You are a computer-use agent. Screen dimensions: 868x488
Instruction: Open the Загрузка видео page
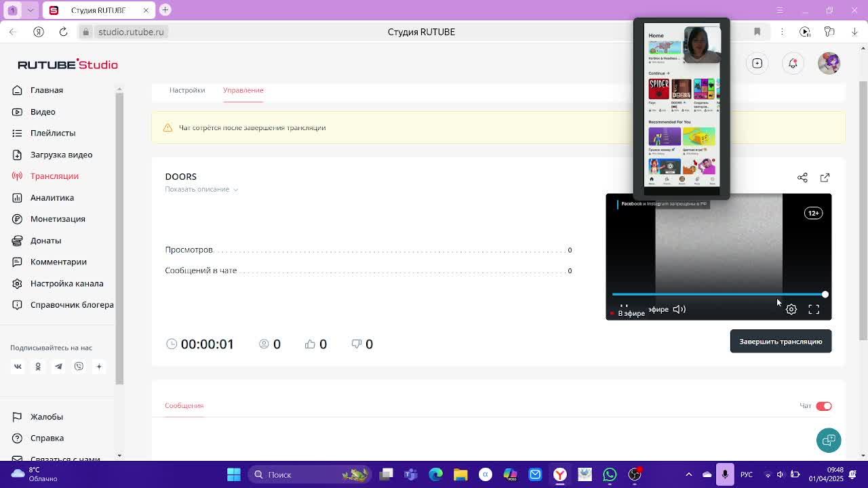[x=61, y=155]
